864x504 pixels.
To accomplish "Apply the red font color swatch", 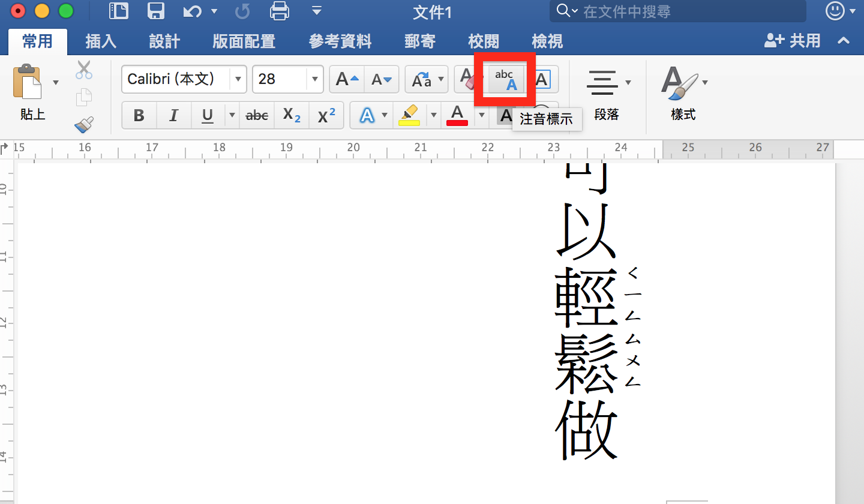I will click(x=457, y=115).
